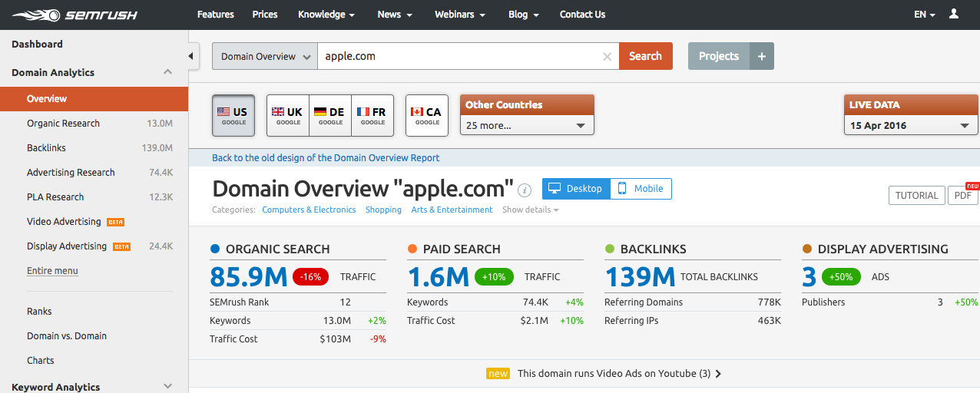Open the Prices page
This screenshot has height=393, width=980.
coord(265,15)
